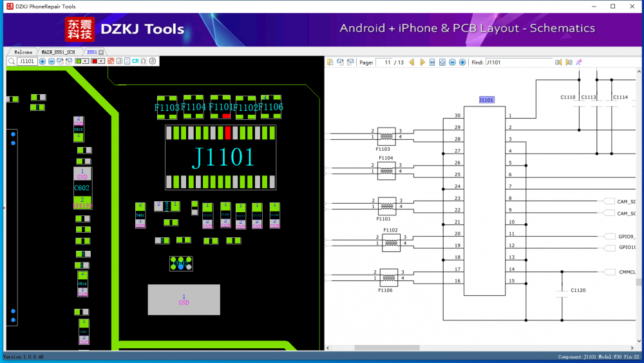Click the schematic vertical scroll down arrow
The height and width of the screenshot is (363, 644).
[x=639, y=341]
